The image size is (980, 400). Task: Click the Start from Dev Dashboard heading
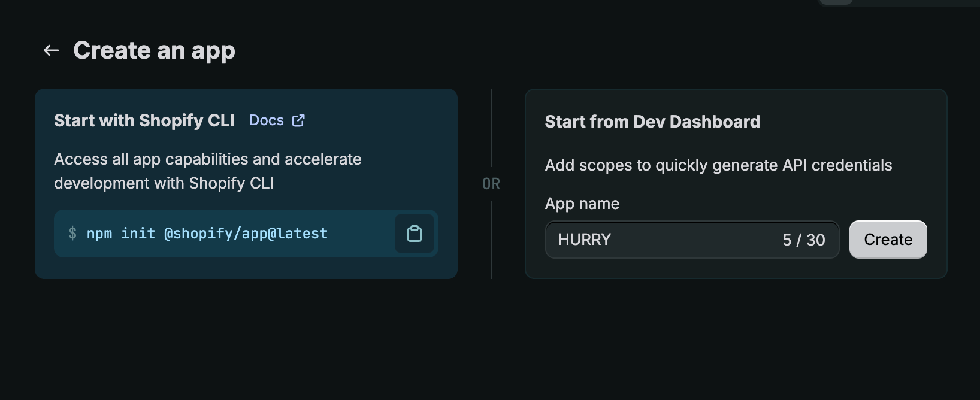pyautogui.click(x=652, y=122)
